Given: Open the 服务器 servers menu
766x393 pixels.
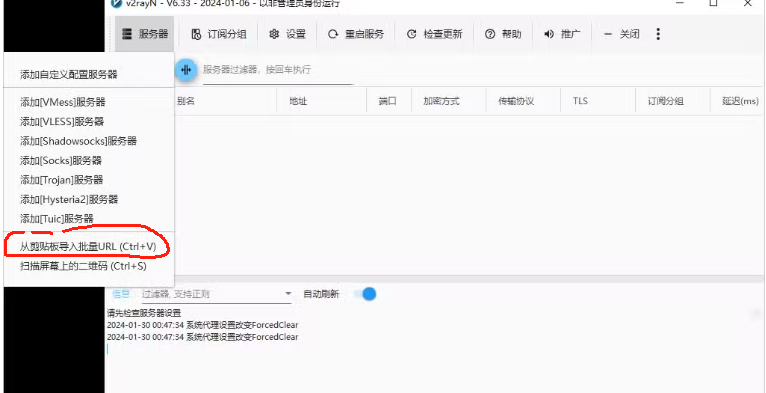Looking at the screenshot, I should click(x=145, y=34).
